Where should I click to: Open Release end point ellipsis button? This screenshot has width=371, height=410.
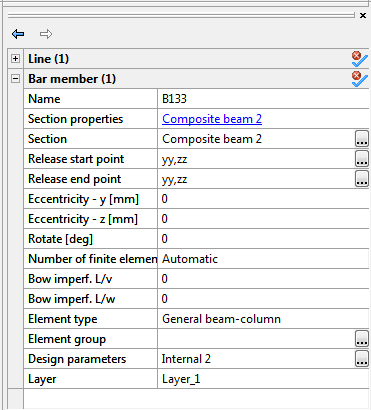point(362,179)
